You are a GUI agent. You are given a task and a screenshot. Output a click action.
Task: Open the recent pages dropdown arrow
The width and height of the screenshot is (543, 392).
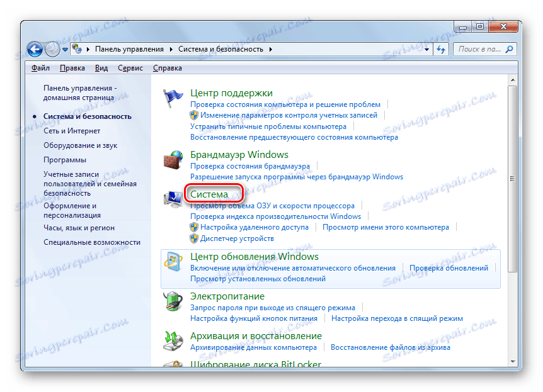point(65,50)
